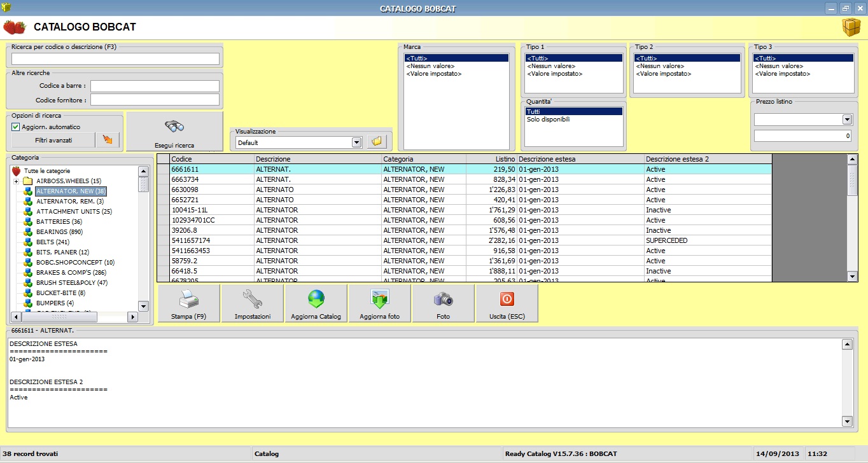868x463 pixels.
Task: Click the strawberry icon in header
Action: [x=14, y=27]
